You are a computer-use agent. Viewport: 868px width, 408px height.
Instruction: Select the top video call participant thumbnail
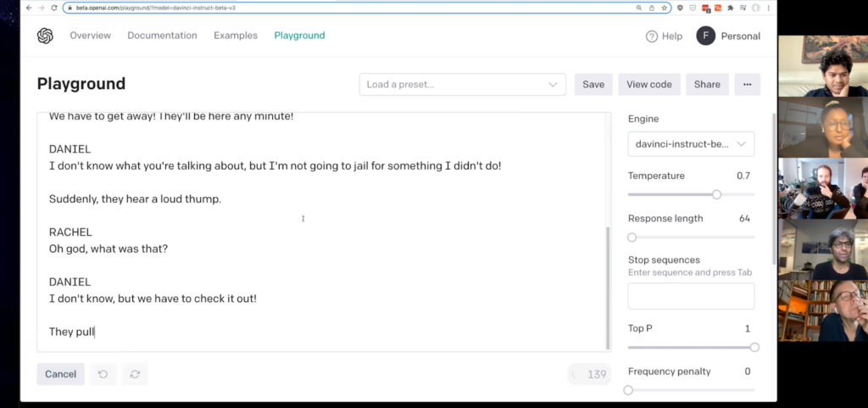(823, 66)
